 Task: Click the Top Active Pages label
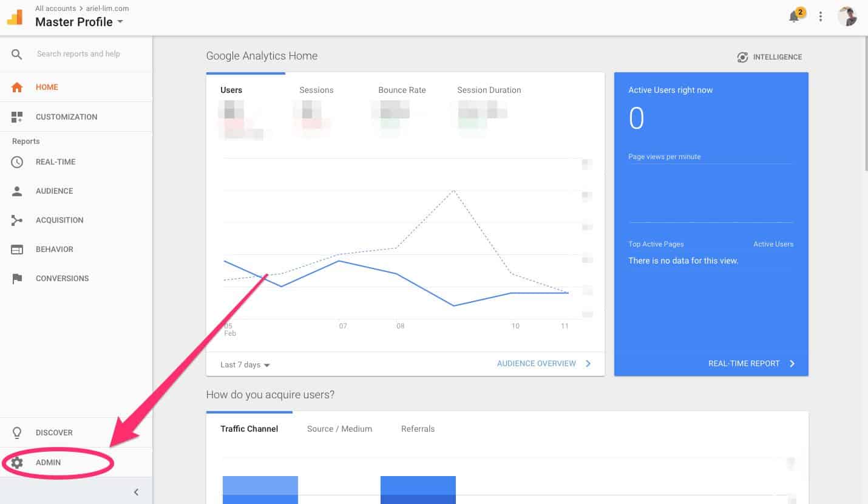tap(656, 244)
